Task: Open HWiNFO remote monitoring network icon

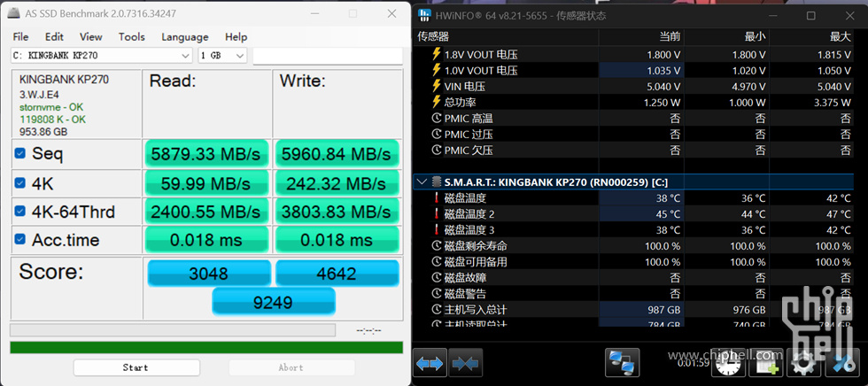Action: 622,363
